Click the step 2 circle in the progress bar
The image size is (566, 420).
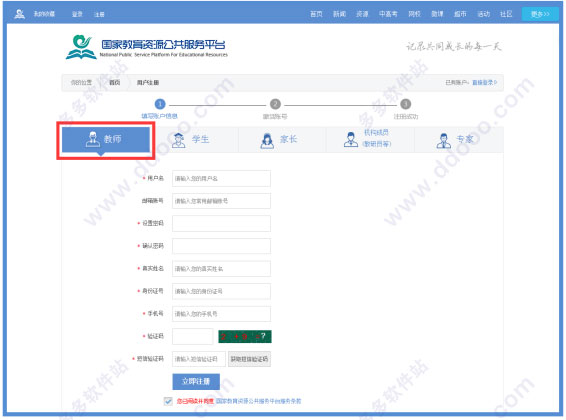275,104
